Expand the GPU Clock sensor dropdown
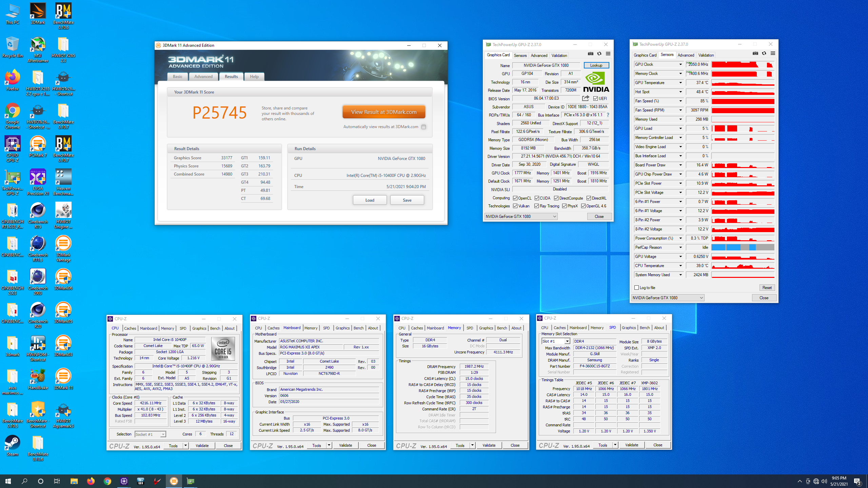 tap(680, 64)
